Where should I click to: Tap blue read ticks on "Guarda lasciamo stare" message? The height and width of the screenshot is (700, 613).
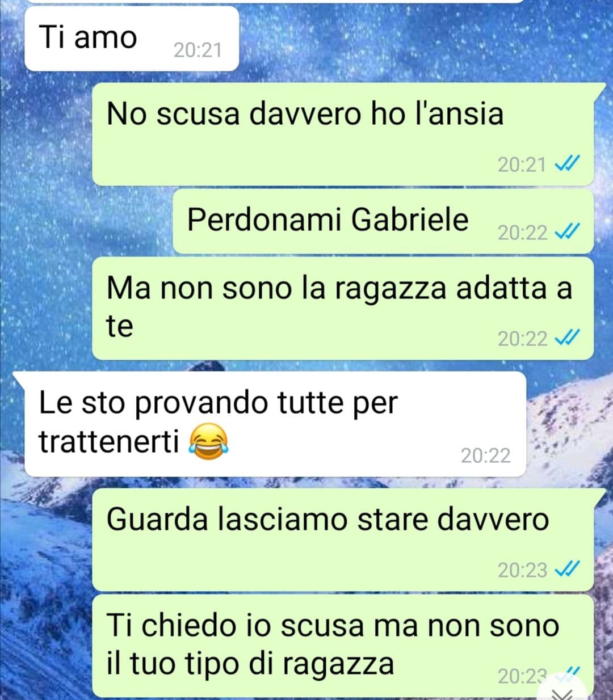click(566, 569)
